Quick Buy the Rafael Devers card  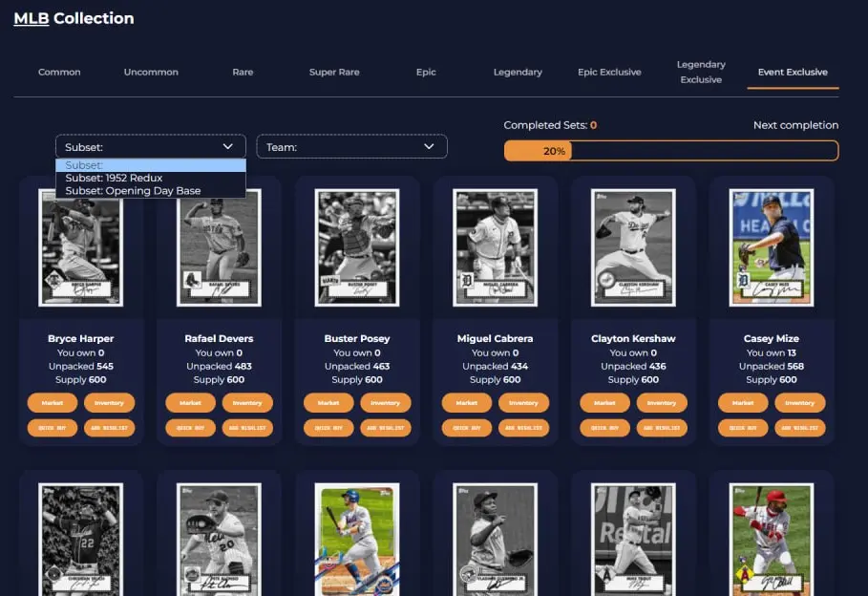pyautogui.click(x=190, y=428)
